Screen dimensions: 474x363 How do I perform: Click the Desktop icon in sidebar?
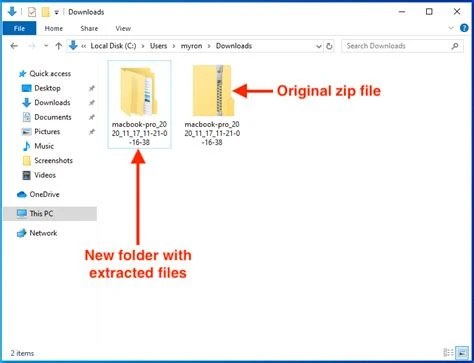click(x=26, y=88)
